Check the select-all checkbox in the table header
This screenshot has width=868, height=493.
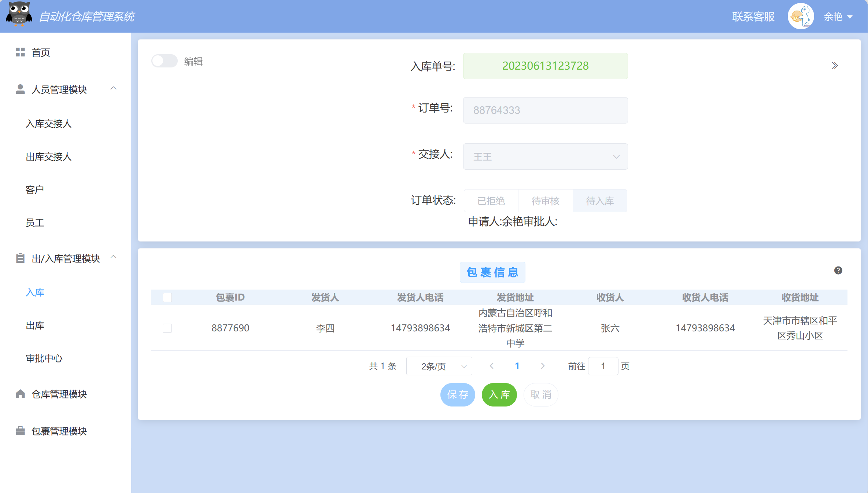click(x=167, y=298)
